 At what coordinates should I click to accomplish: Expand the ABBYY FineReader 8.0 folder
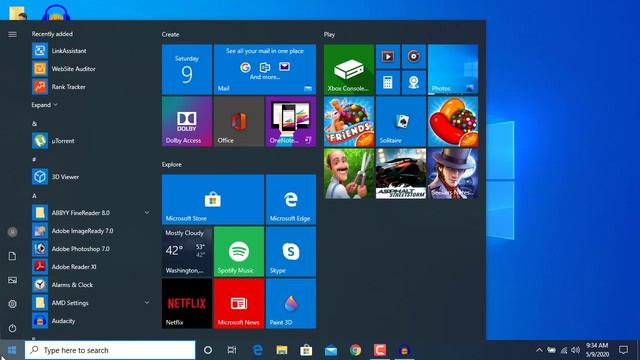click(x=91, y=213)
